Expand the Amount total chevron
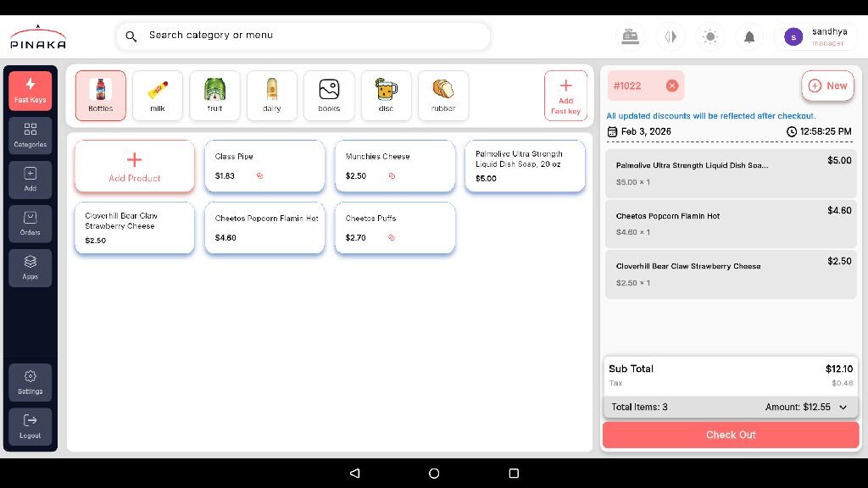 click(843, 408)
